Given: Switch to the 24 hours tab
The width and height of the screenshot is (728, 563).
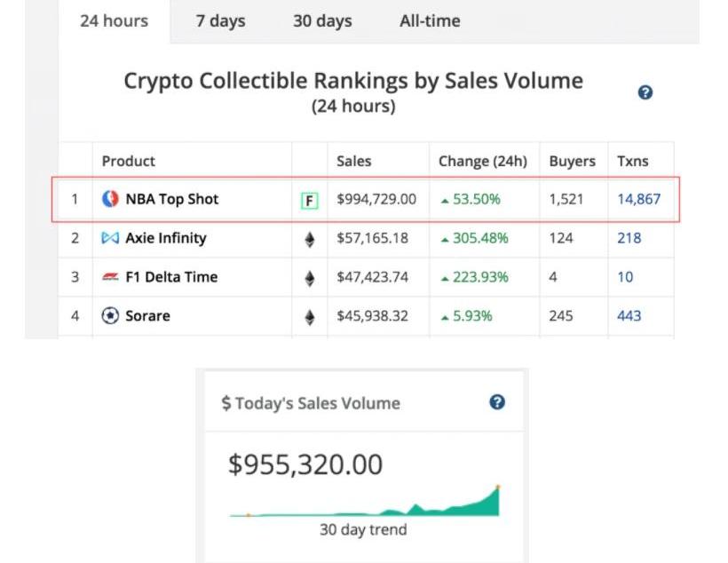Looking at the screenshot, I should 115,21.
